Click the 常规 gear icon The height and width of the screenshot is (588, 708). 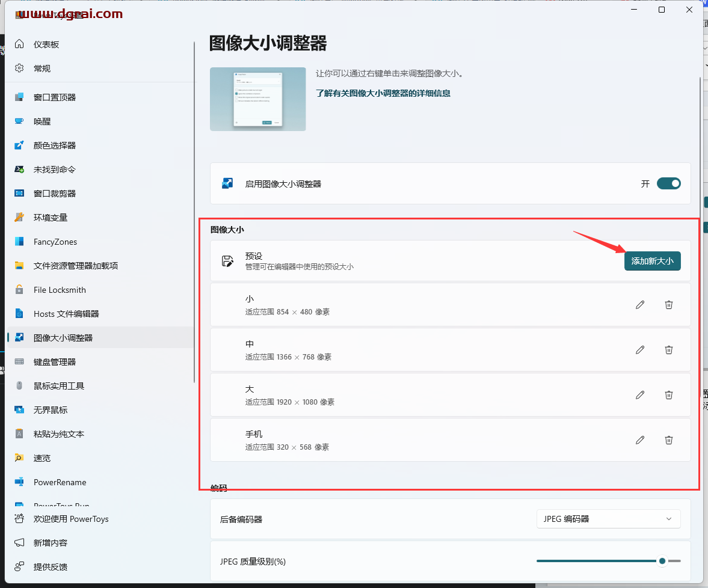(19, 68)
